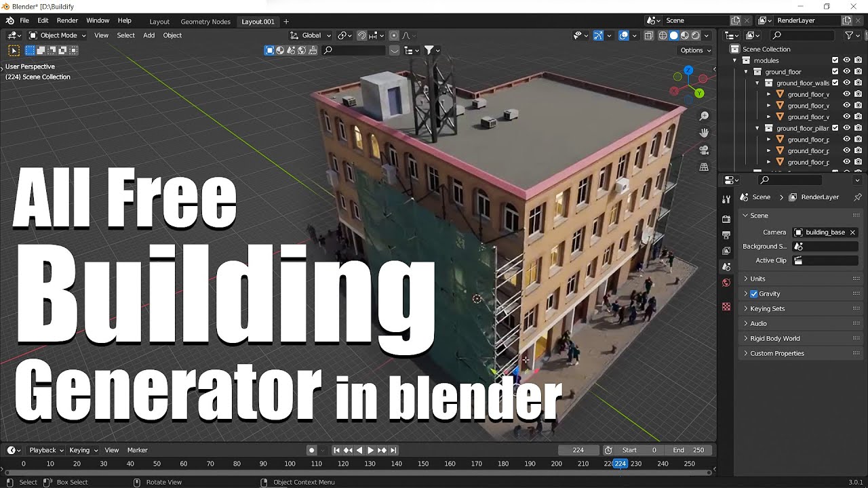This screenshot has width=868, height=488.
Task: Uncheck ground_floor collection checkbox
Action: (835, 72)
